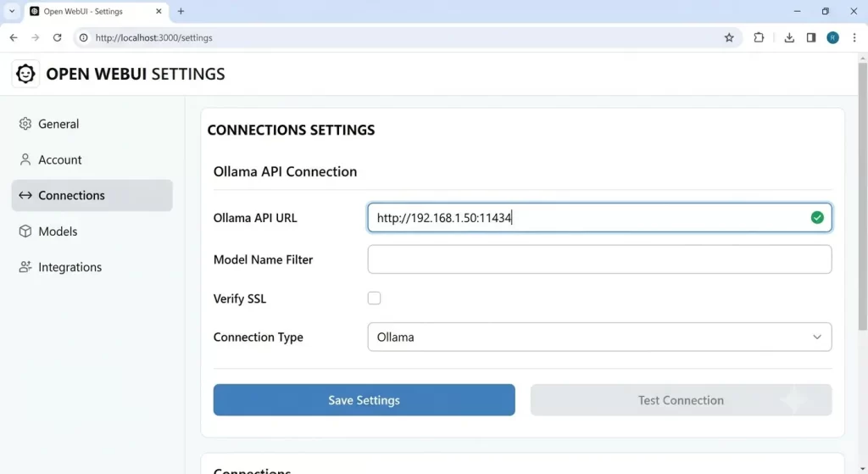Reload the settings page
The image size is (868, 474).
click(57, 37)
